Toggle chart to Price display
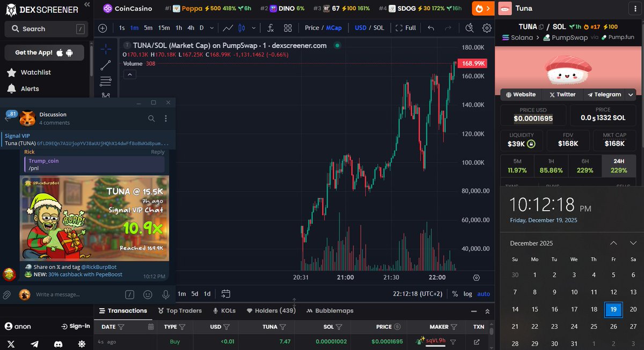Viewport: 644px width, 350px height. coord(312,28)
